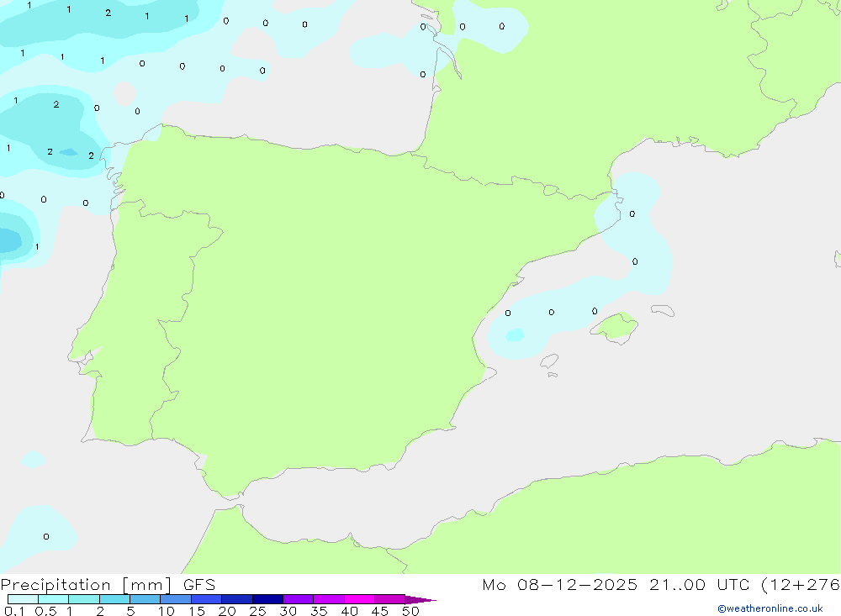Click the 35–40 mm purple swatch
This screenshot has width=841, height=616.
329,599
